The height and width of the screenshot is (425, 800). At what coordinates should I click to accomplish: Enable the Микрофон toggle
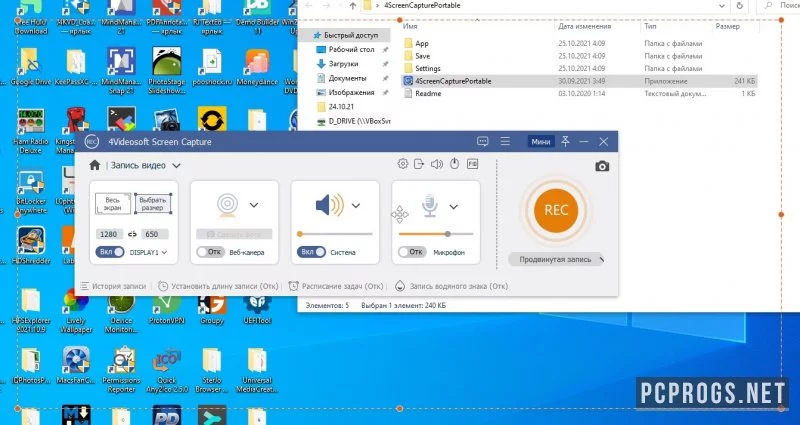[412, 252]
